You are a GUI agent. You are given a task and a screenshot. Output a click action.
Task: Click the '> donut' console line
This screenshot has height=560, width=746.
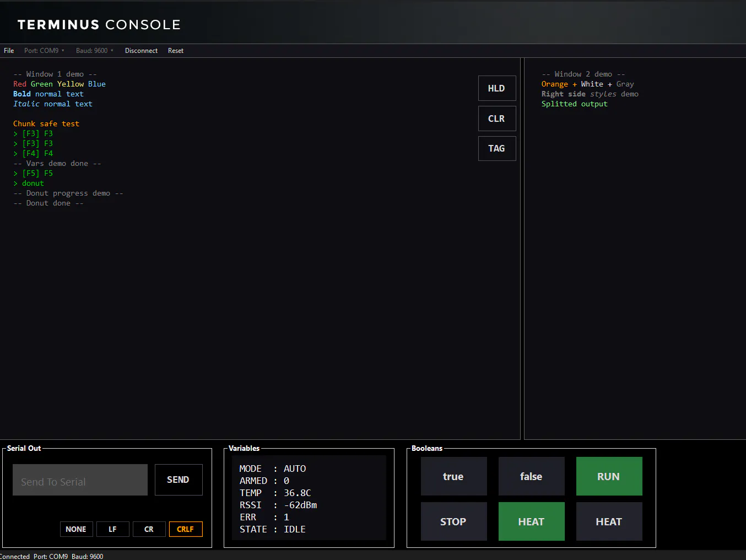tap(29, 184)
